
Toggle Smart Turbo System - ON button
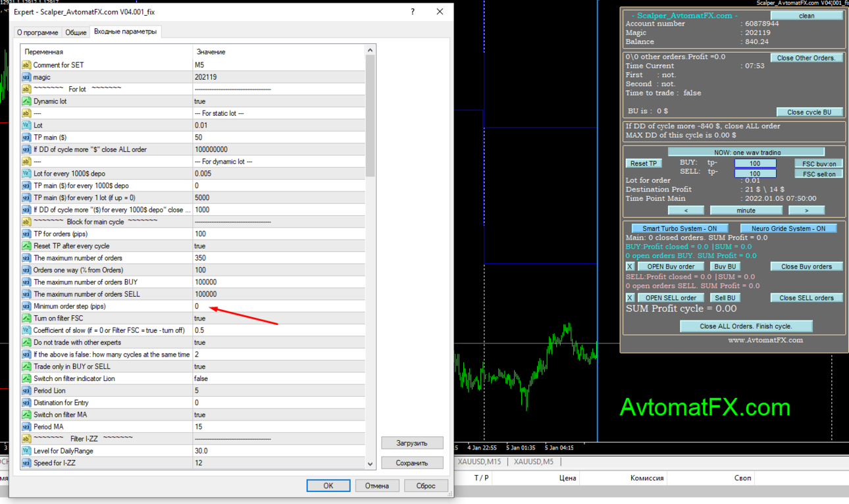679,228
